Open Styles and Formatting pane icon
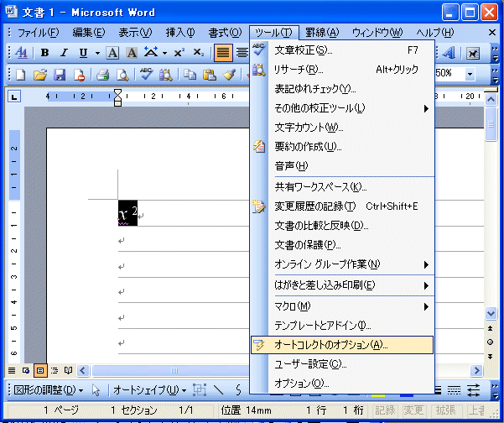The width and height of the screenshot is (504, 423). [21, 52]
